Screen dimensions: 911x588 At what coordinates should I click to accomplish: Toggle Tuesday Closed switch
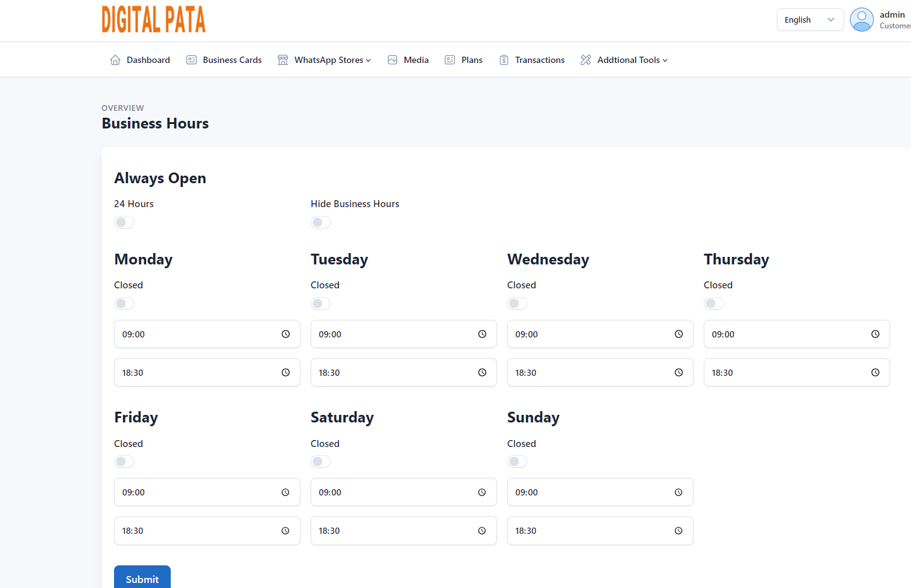[x=321, y=303]
